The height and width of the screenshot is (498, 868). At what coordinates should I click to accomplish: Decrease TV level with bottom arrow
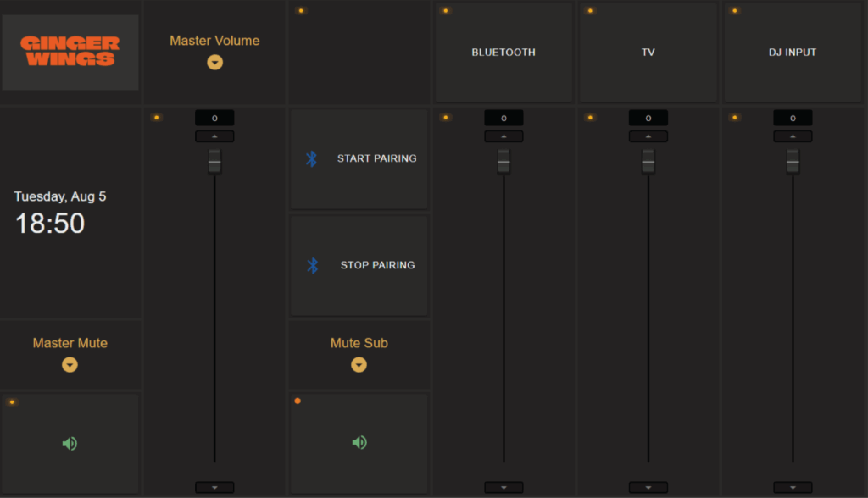pos(648,487)
